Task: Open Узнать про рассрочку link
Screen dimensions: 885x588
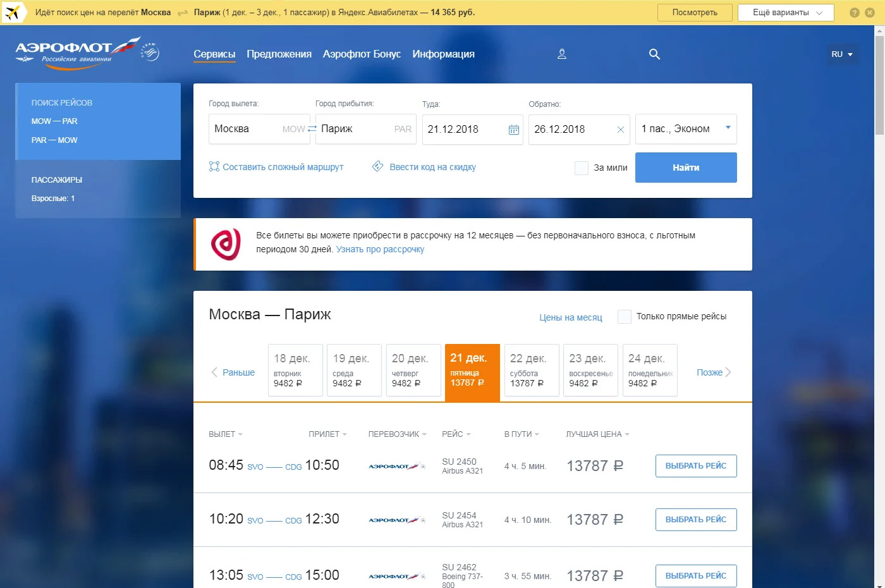Action: click(x=380, y=249)
